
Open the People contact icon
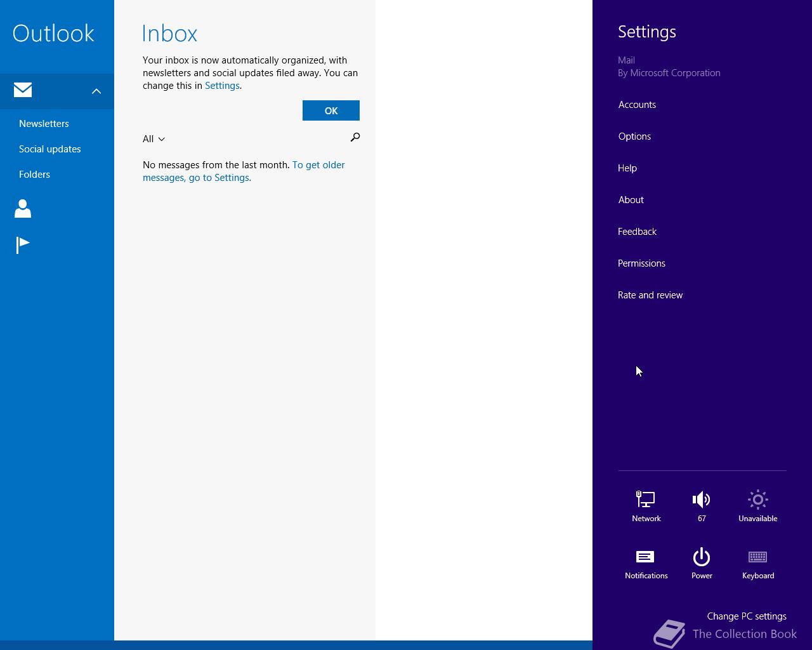tap(23, 208)
